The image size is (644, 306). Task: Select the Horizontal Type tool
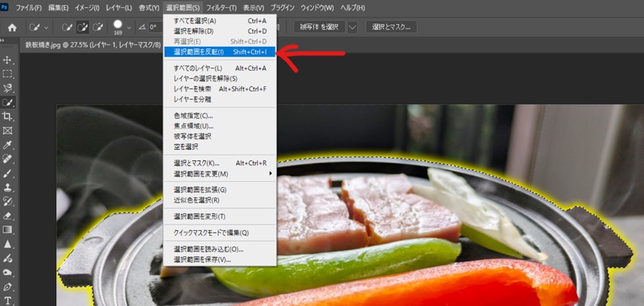(x=7, y=300)
